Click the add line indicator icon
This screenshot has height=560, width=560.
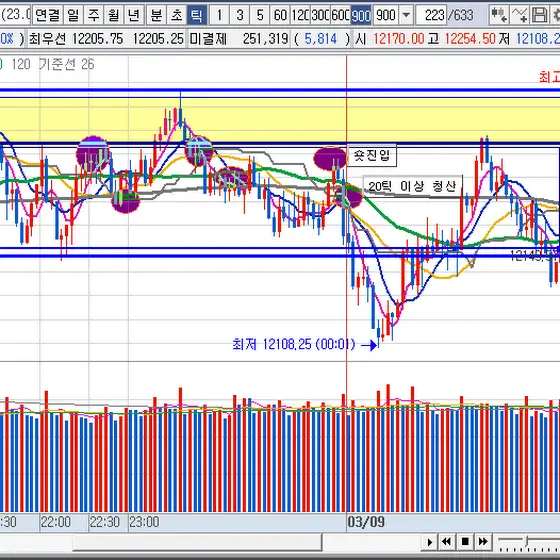(519, 15)
